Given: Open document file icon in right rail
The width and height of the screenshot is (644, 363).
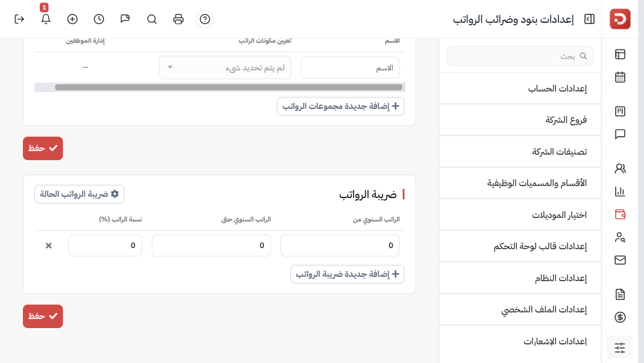Looking at the screenshot, I should [x=620, y=294].
